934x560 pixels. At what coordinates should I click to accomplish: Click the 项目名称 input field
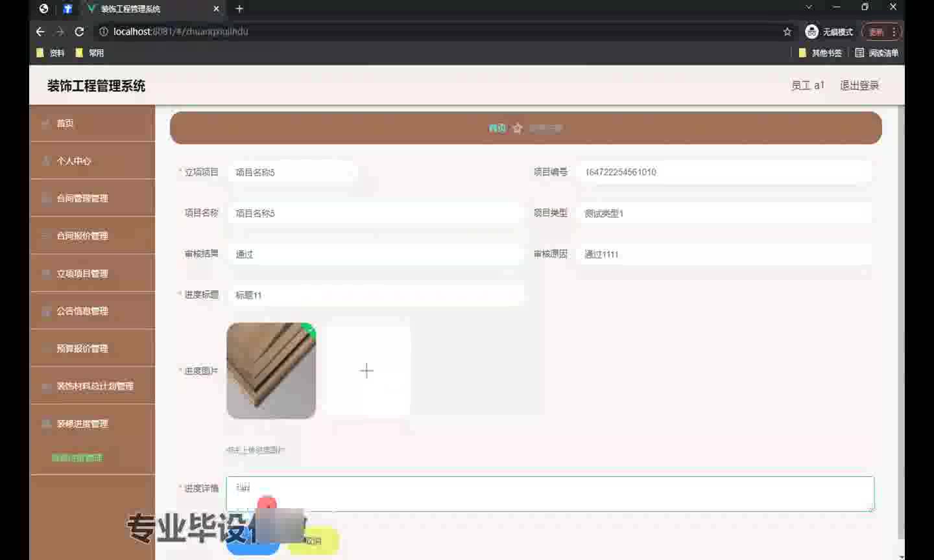tap(375, 213)
